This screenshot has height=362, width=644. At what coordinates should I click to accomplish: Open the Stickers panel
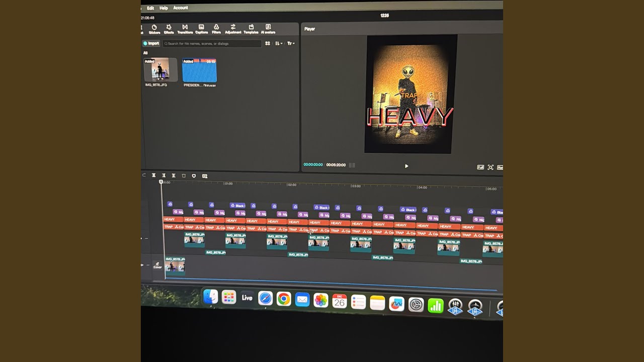[154, 29]
